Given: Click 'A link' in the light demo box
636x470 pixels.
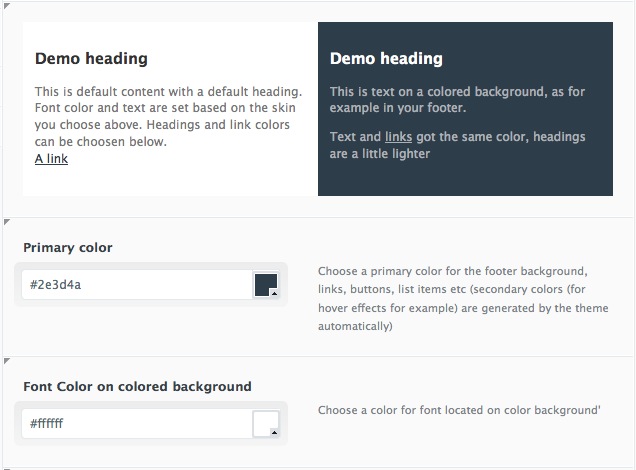Looking at the screenshot, I should coord(52,159).
